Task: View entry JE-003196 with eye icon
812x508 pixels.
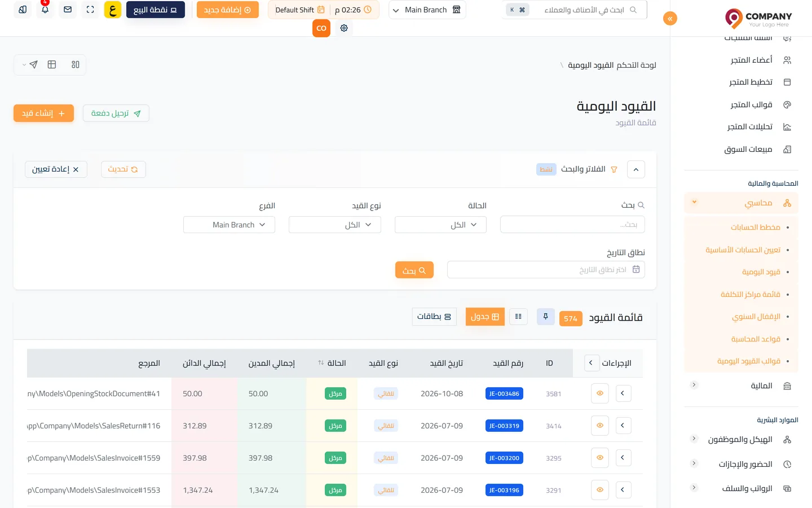Action: [x=600, y=490]
